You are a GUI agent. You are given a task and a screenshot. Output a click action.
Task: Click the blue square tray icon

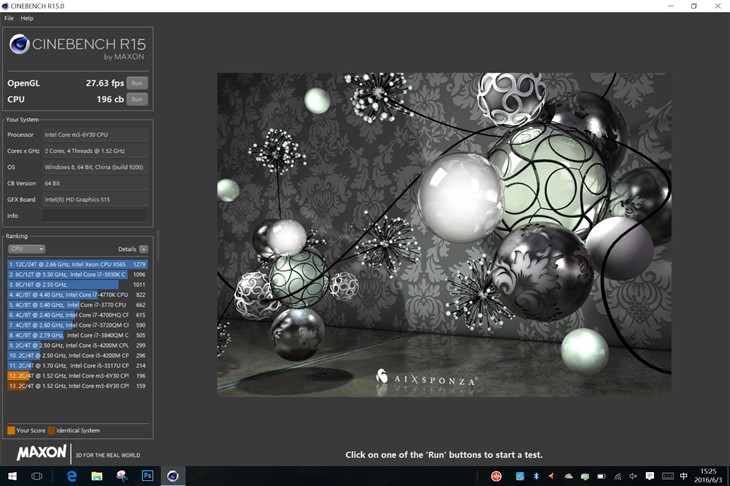[x=520, y=476]
